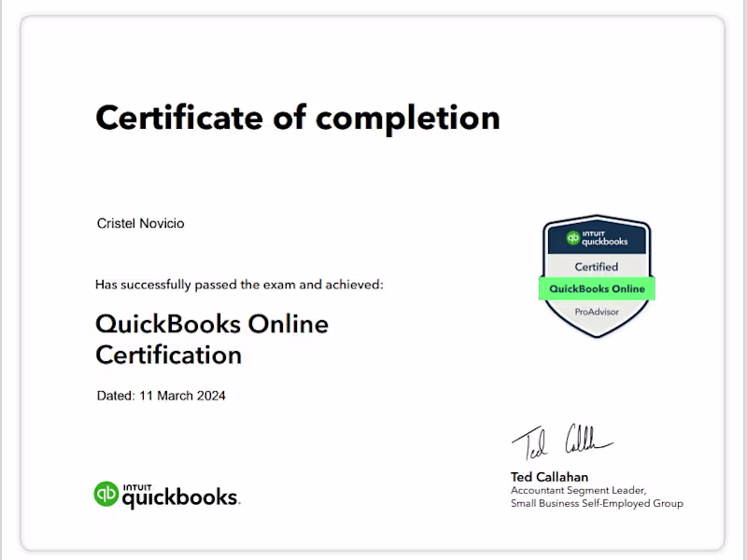Click the Intuit QuickBooks logo at bottom left
This screenshot has width=747, height=560.
click(167, 496)
